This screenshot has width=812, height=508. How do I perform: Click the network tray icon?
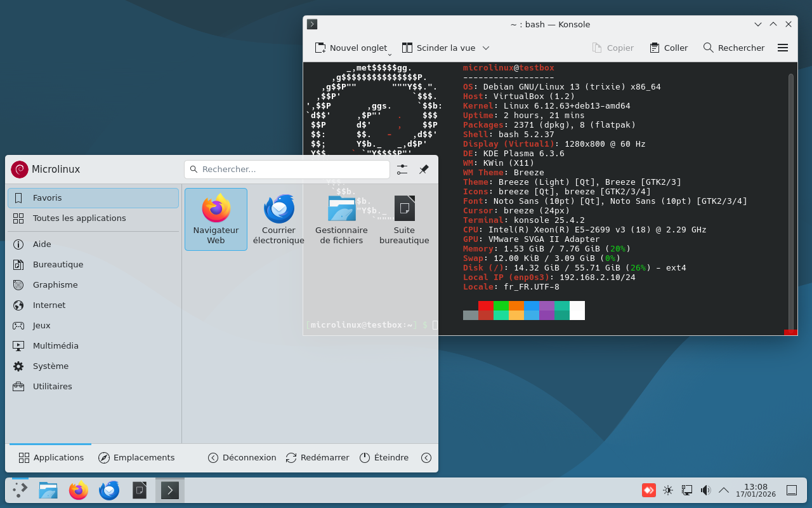click(x=686, y=490)
